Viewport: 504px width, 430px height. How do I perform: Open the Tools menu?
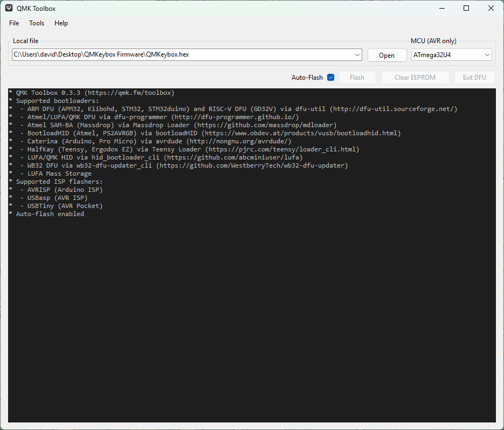(x=37, y=23)
